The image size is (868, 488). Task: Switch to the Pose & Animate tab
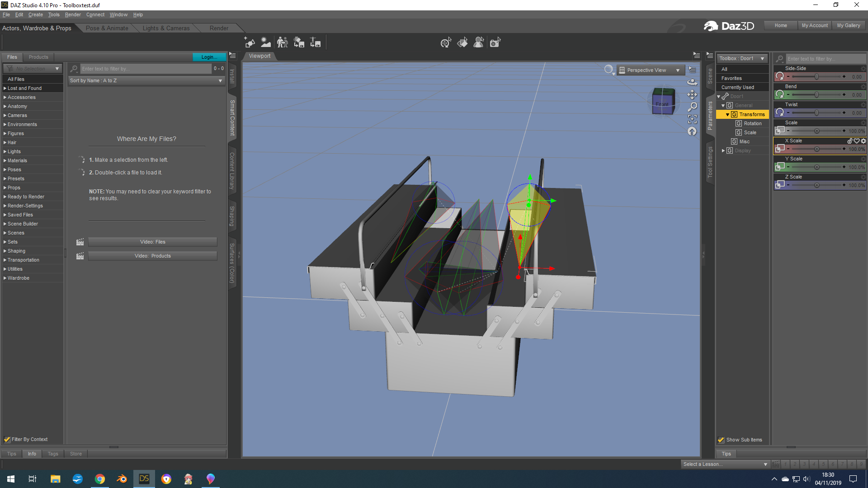pyautogui.click(x=107, y=28)
